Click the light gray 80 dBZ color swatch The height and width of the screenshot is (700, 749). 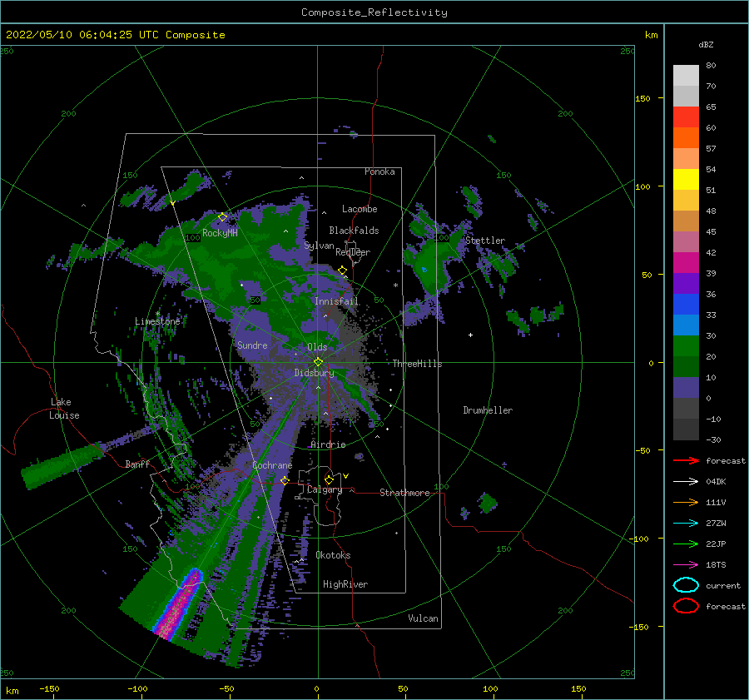(686, 75)
